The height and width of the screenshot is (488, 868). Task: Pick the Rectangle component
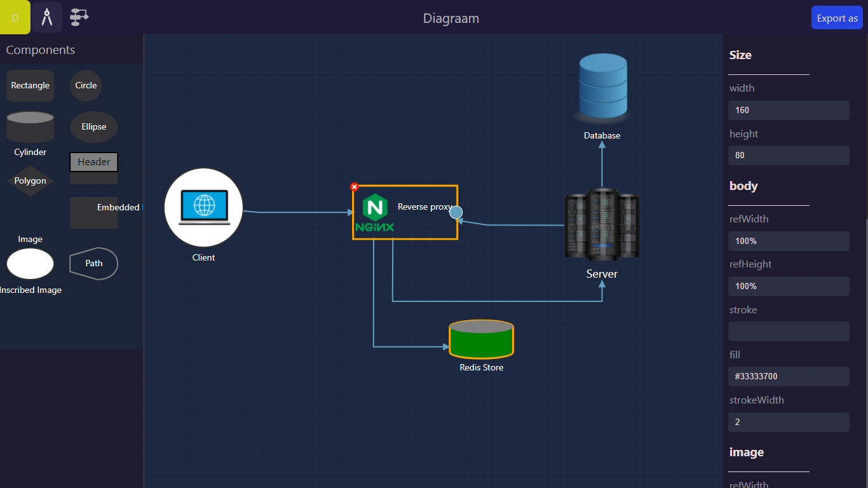[x=30, y=85]
